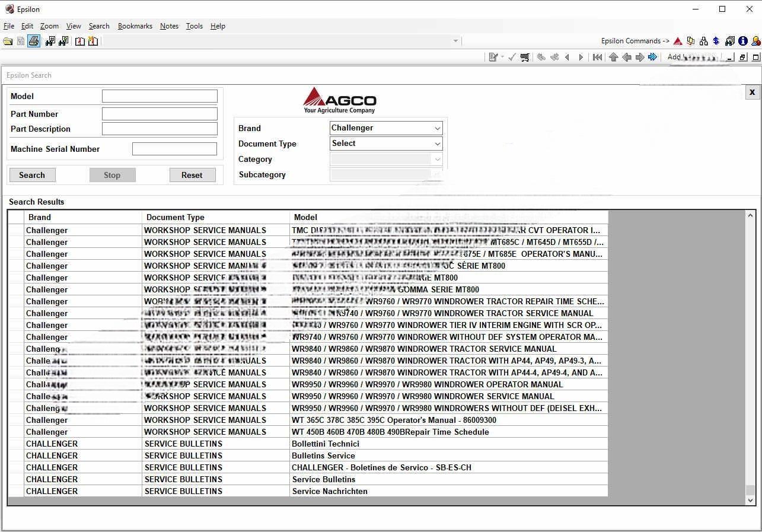Click the dollar sign pricing icon

coord(716,40)
